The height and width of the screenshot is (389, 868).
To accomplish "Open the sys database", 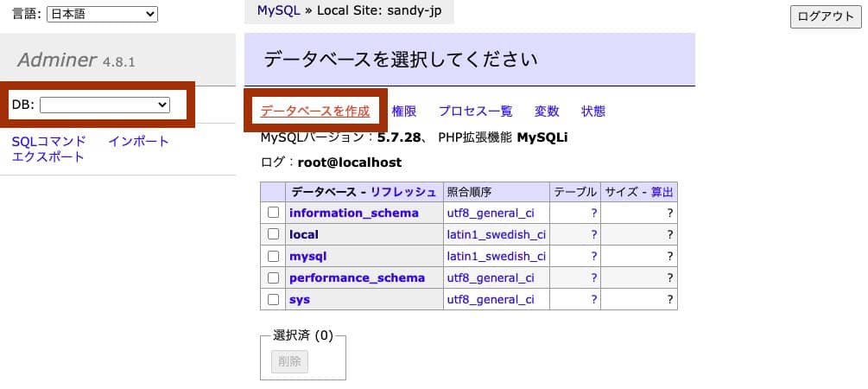I will [x=300, y=300].
